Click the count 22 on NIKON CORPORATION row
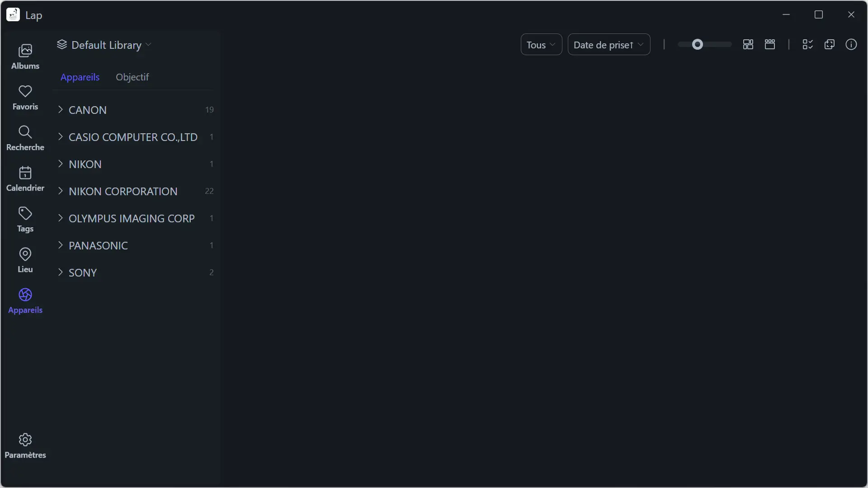This screenshot has width=868, height=488. tap(209, 191)
